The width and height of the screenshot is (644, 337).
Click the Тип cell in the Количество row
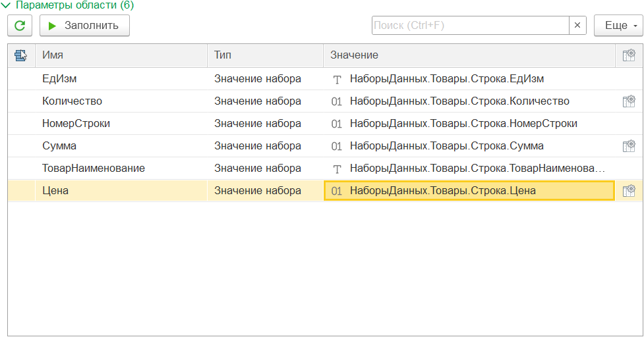[x=266, y=101]
